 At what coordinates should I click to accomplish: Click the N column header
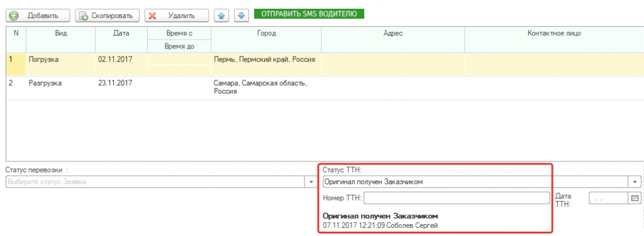(16, 40)
